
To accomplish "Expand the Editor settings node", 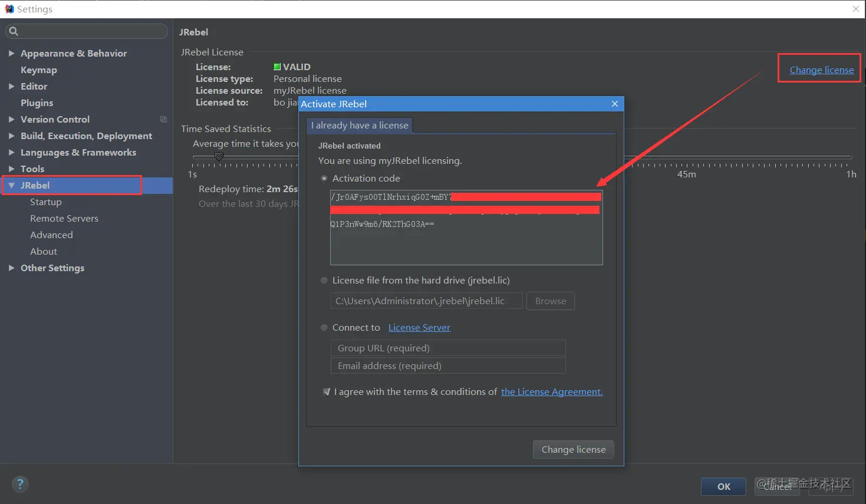I will click(11, 86).
